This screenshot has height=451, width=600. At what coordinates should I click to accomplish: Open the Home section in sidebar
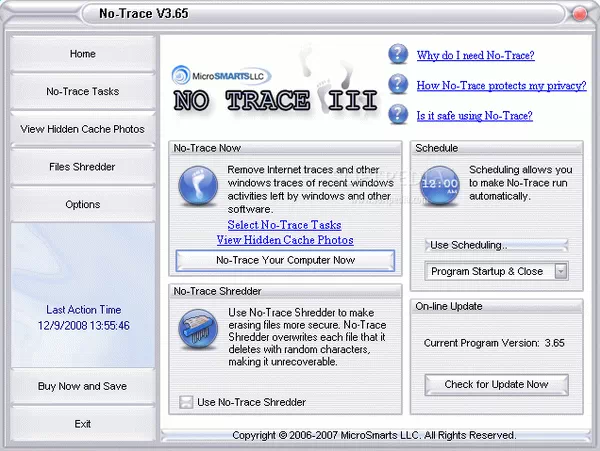[83, 54]
